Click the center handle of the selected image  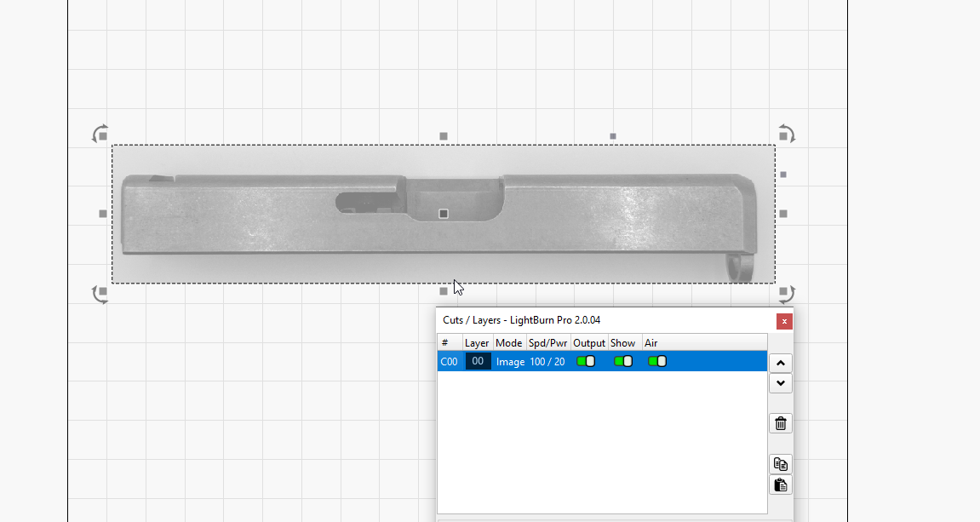[x=444, y=214]
